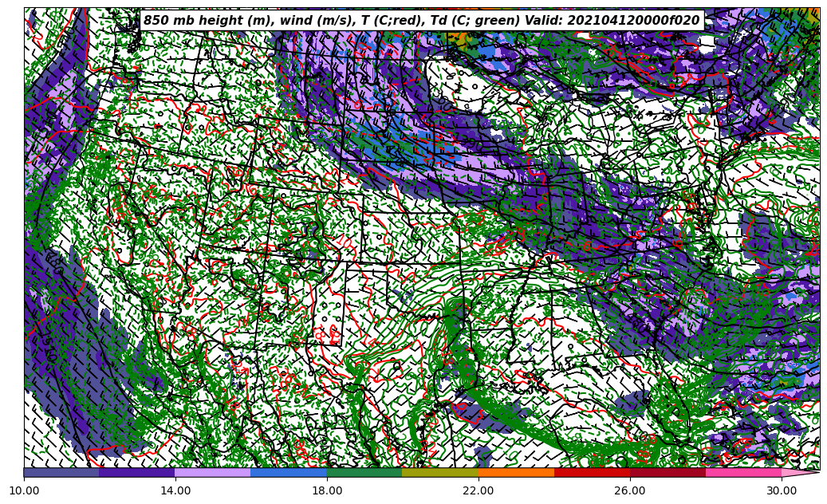Click the 22.00 colorbar tick label

click(478, 491)
